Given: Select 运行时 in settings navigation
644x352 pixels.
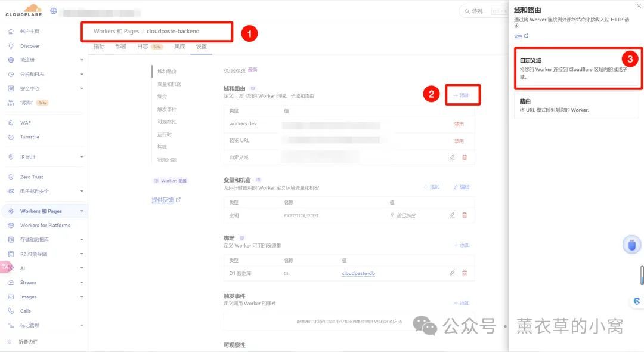Looking at the screenshot, I should coord(165,134).
